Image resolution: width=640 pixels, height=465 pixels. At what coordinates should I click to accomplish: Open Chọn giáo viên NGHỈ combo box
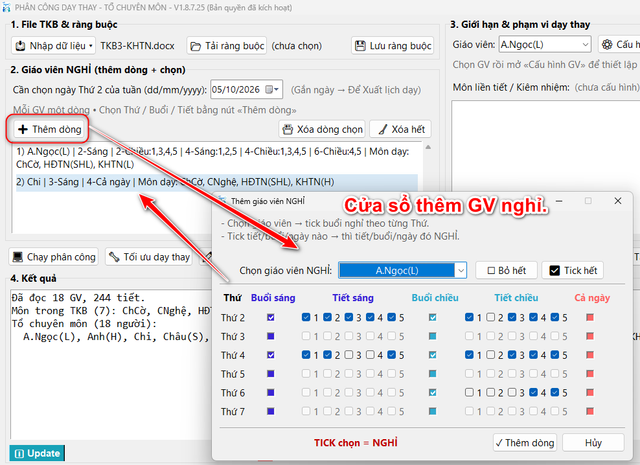click(x=402, y=270)
